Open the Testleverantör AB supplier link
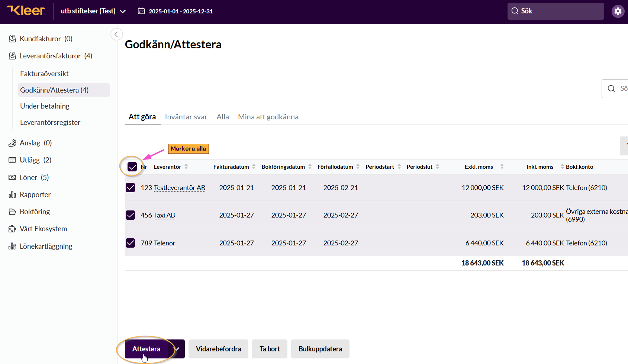628x364 pixels. coord(180,188)
